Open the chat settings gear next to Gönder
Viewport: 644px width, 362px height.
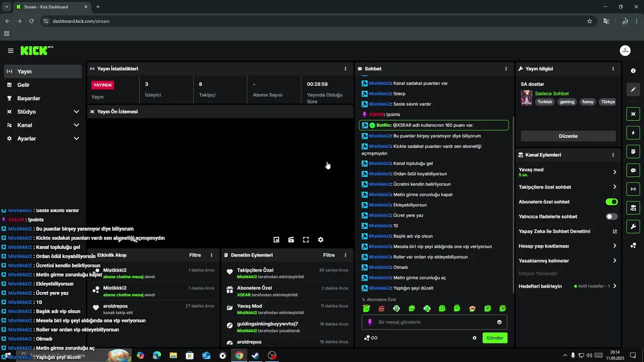[x=474, y=338]
